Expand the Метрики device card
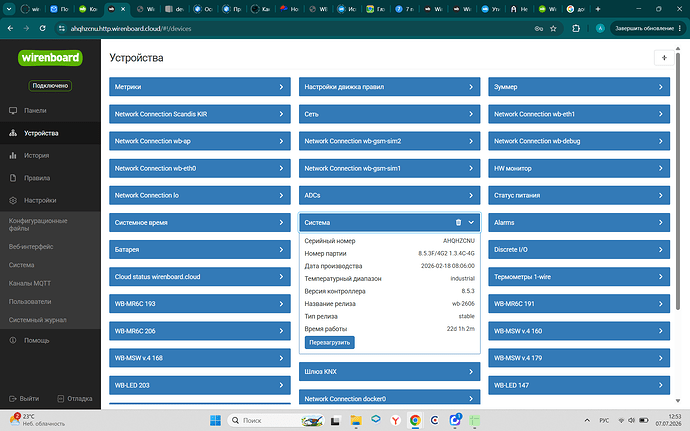Viewport: 690px width, 431px height. [x=200, y=87]
